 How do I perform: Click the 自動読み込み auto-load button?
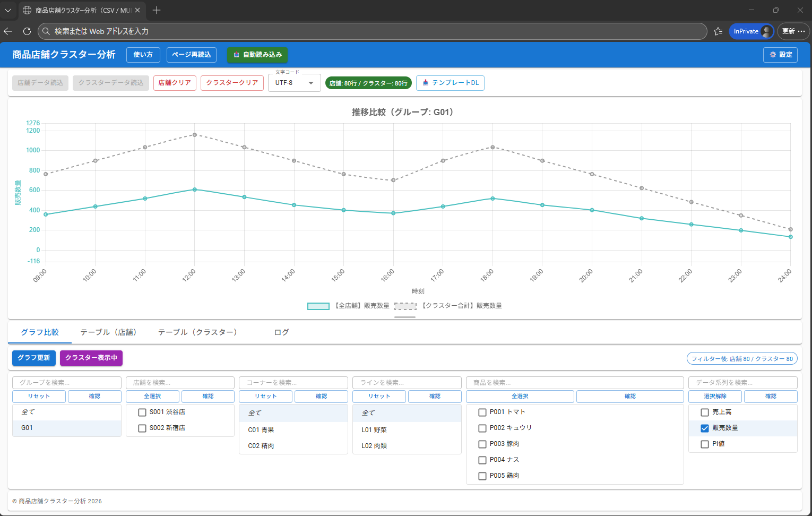(x=257, y=55)
